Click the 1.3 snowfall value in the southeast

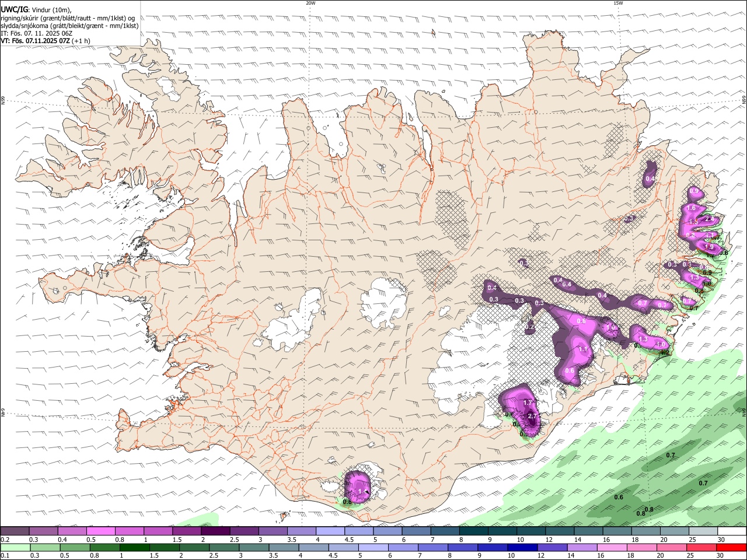click(x=643, y=339)
